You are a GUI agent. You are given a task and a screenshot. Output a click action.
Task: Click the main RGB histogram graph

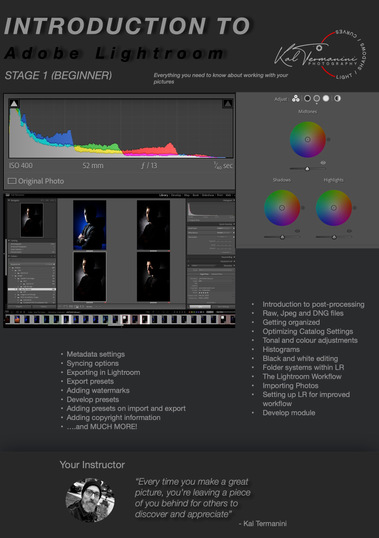click(121, 129)
